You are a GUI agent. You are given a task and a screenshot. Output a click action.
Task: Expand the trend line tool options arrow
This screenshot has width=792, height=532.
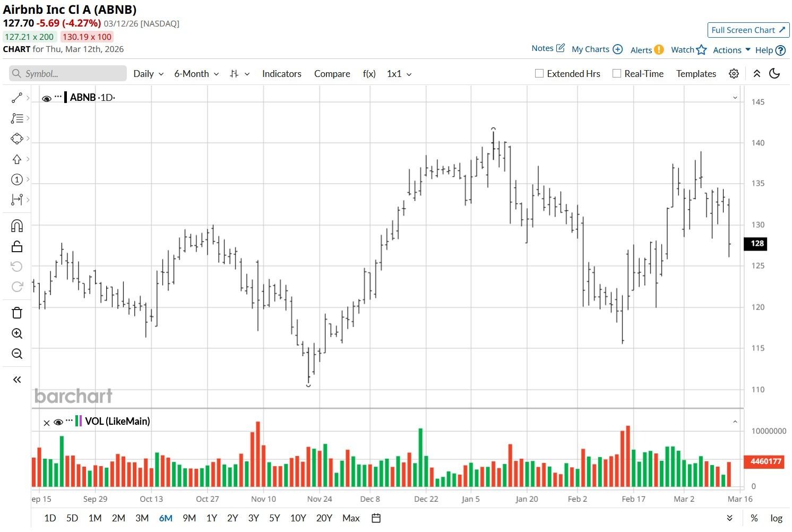tap(28, 98)
